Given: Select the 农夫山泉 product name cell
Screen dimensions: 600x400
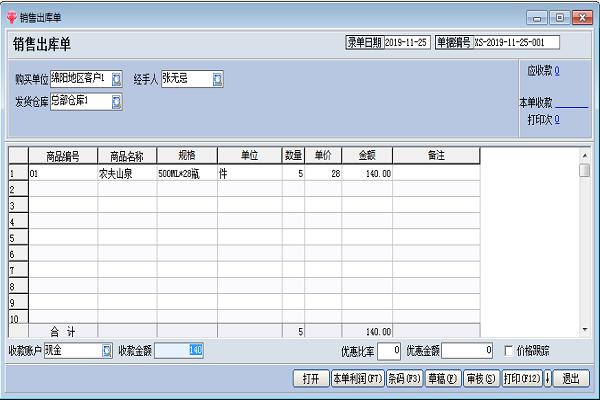Looking at the screenshot, I should [x=127, y=173].
